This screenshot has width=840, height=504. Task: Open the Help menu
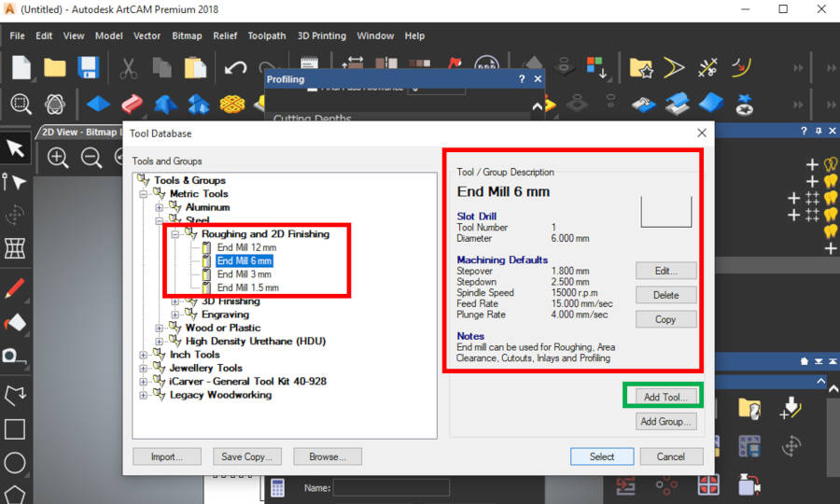coord(414,35)
